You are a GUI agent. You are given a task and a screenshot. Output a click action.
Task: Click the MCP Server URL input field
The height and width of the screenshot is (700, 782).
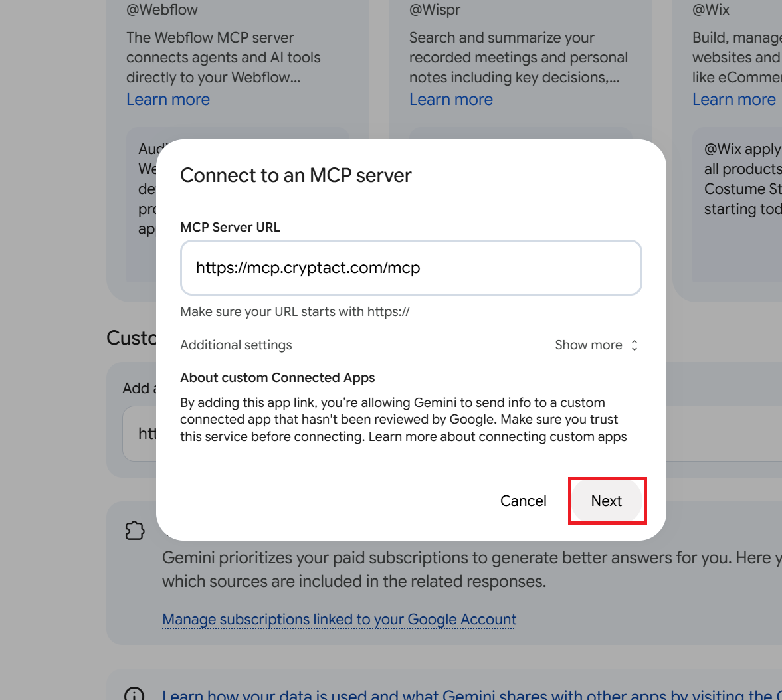pyautogui.click(x=411, y=268)
